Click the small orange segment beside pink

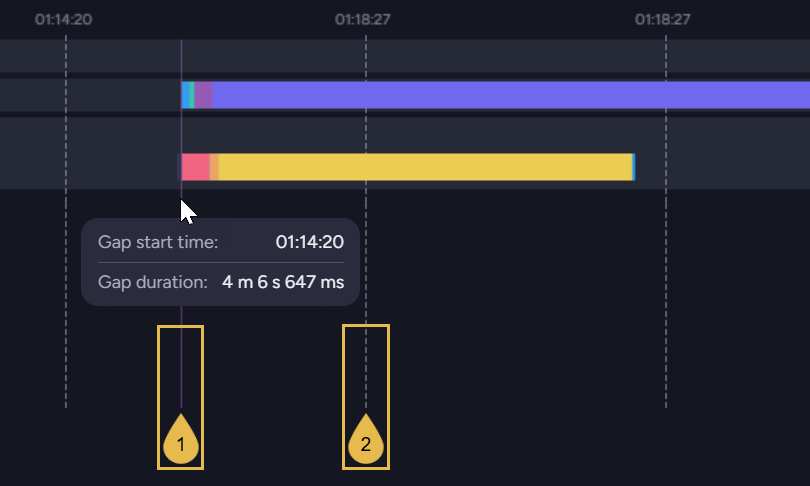point(214,167)
